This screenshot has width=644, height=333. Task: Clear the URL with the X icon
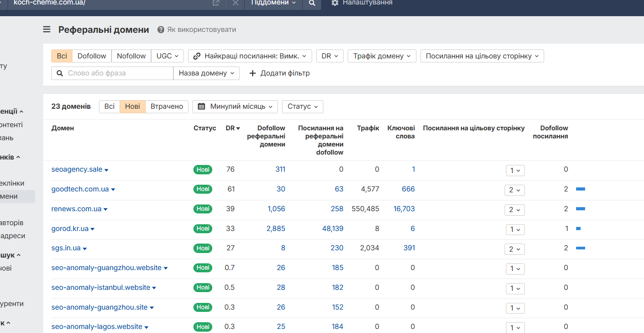[235, 3]
